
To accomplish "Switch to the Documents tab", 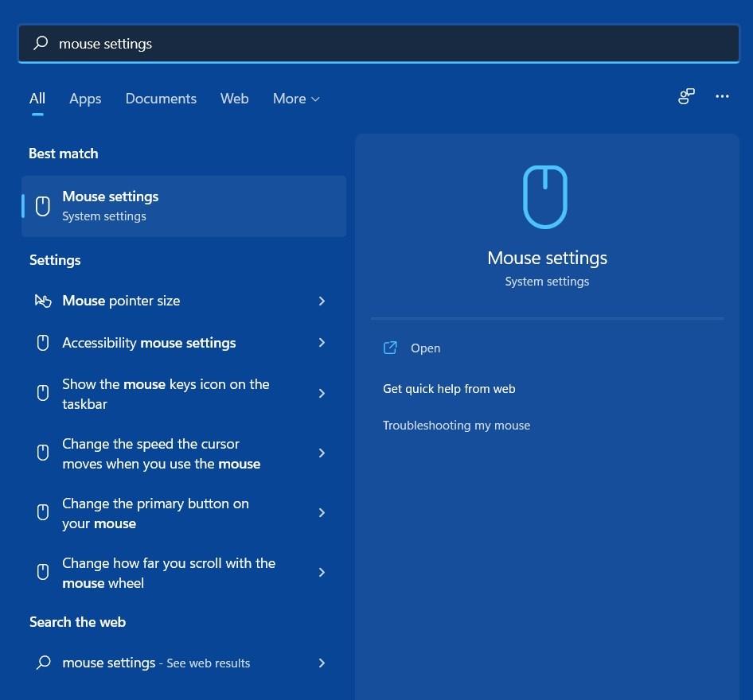I will click(161, 99).
